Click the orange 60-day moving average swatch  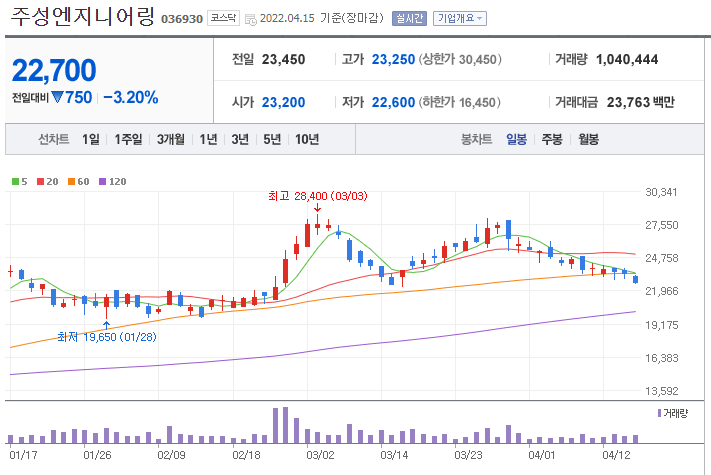pos(71,182)
